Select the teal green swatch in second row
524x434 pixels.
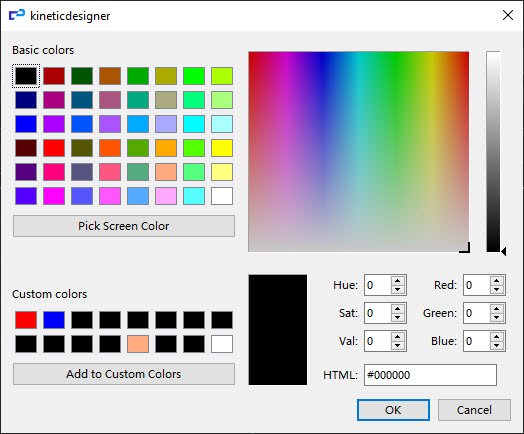click(138, 100)
